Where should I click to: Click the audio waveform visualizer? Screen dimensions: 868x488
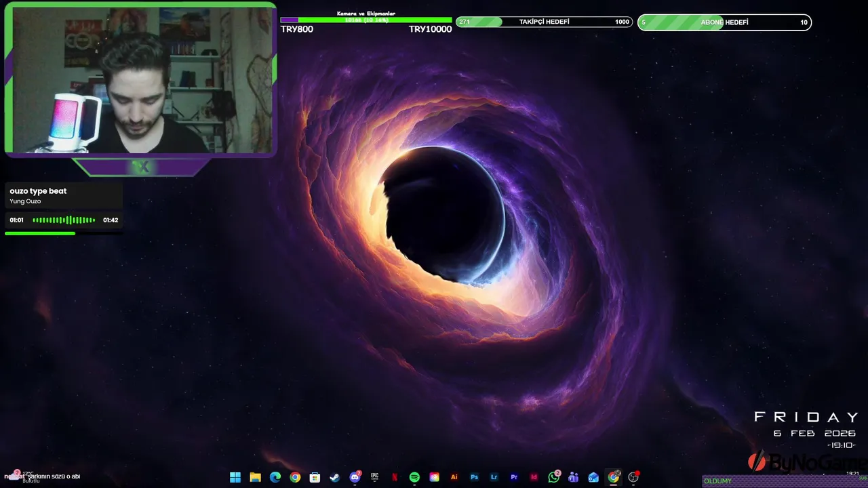click(x=64, y=220)
